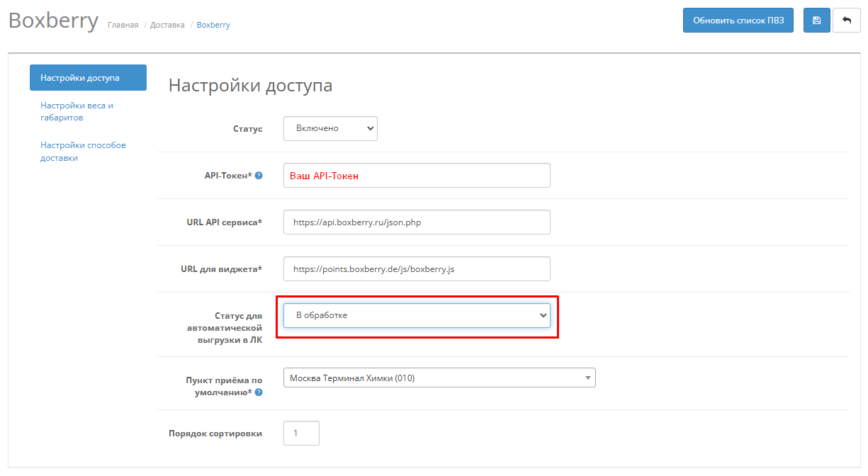Click the large Boxberry page title
Viewport: 868px width, 476px height.
pyautogui.click(x=53, y=21)
